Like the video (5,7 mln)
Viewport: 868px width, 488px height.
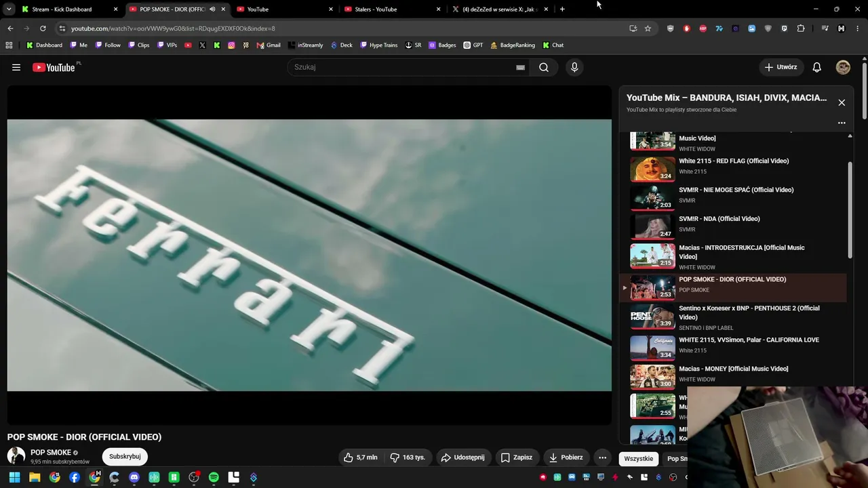coord(360,457)
